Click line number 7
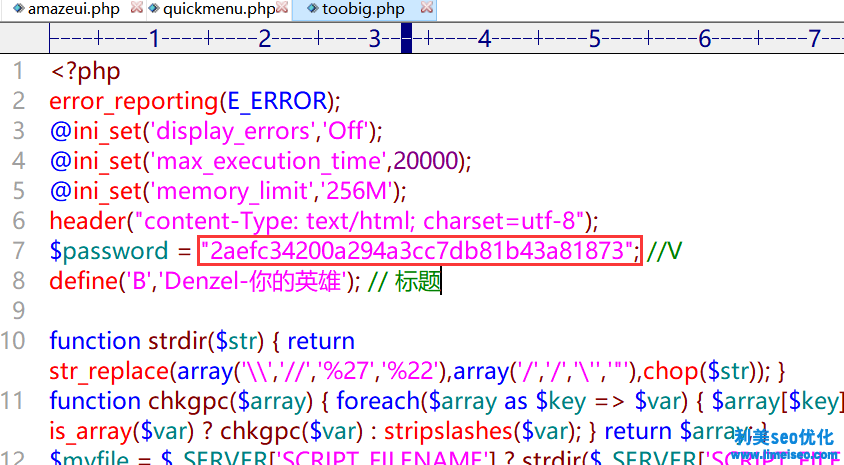This screenshot has width=844, height=465. coord(18,251)
